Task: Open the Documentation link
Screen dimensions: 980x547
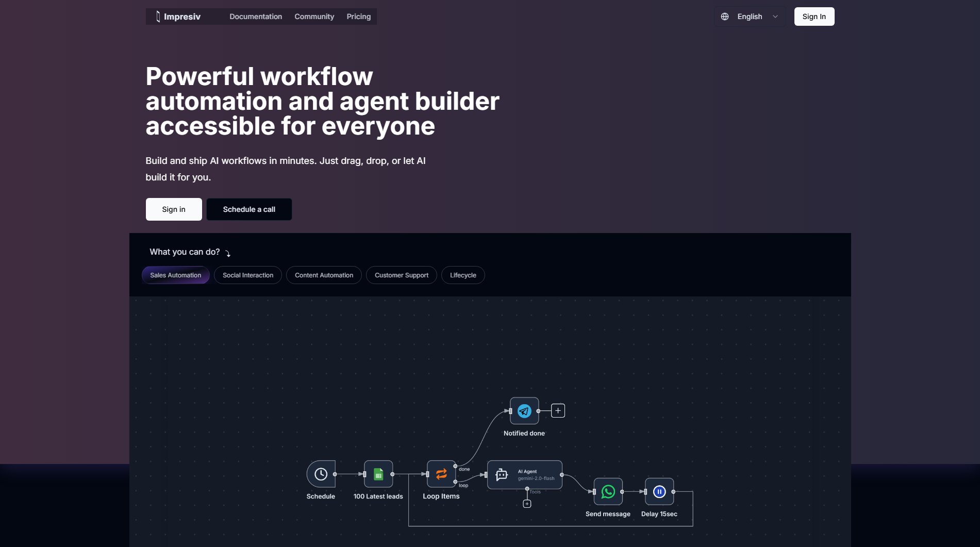Action: coord(256,16)
